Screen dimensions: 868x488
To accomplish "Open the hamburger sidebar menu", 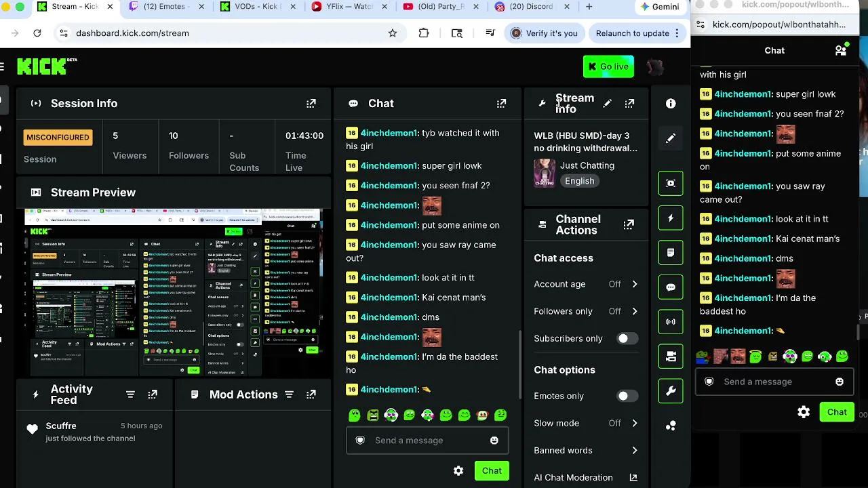I will [2, 66].
